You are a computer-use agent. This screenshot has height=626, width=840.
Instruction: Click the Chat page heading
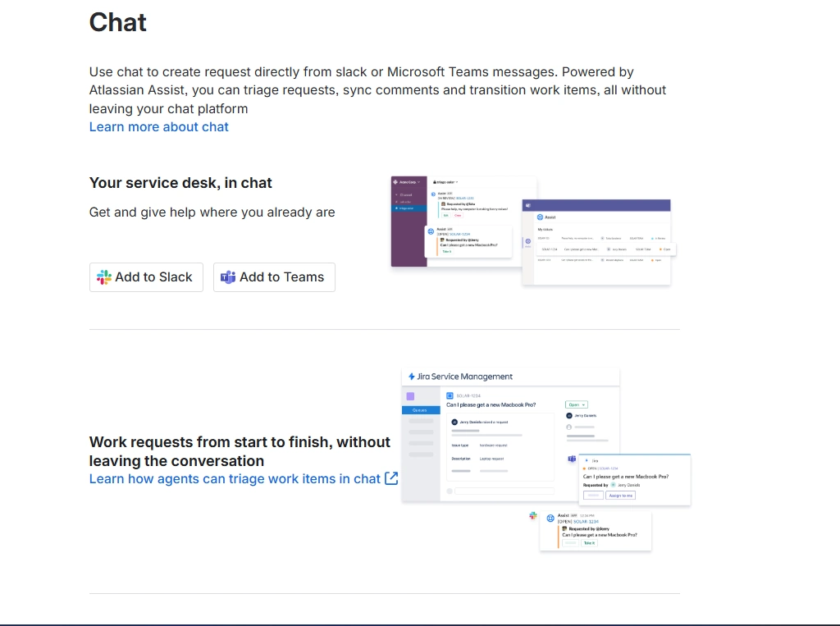(118, 22)
